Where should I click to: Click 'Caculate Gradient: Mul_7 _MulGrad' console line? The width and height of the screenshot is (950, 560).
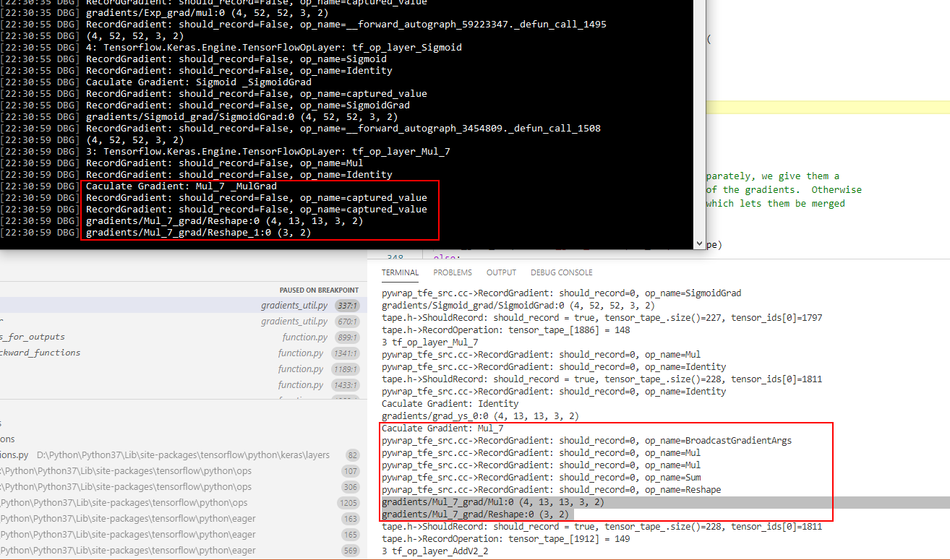181,186
